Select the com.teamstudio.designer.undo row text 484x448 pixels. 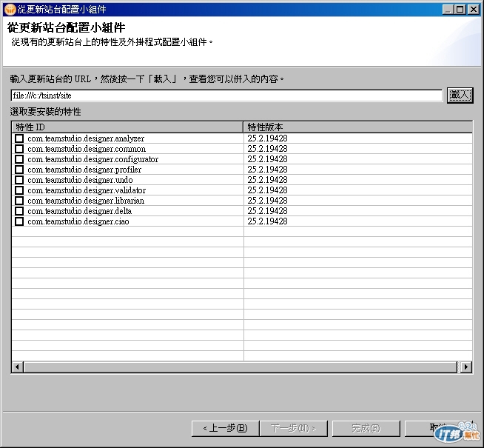80,180
